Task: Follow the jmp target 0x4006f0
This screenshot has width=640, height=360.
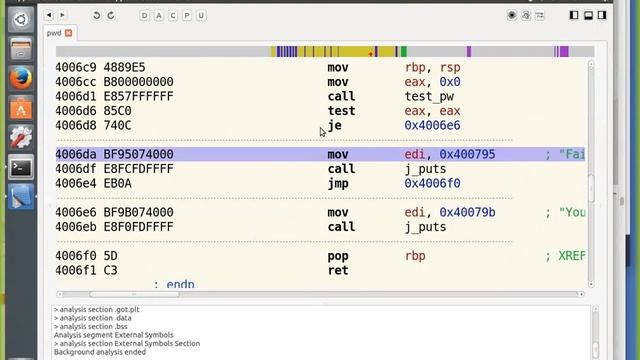Action: [x=432, y=183]
